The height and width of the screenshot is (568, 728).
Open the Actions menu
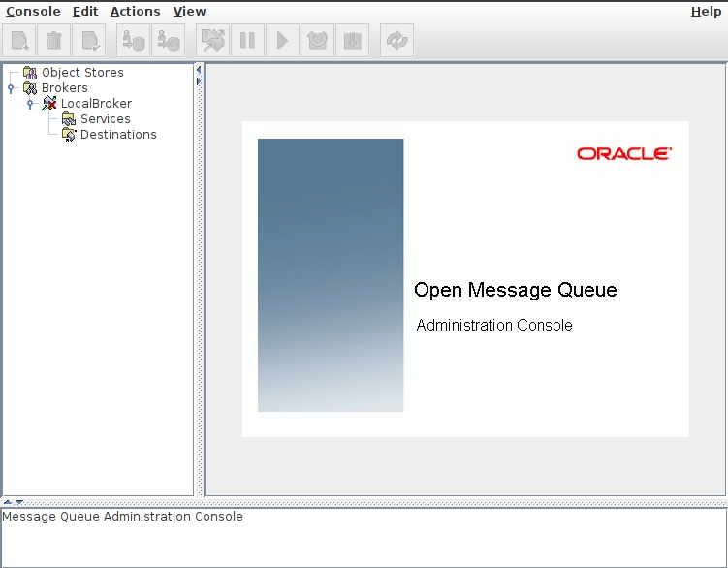coord(135,12)
